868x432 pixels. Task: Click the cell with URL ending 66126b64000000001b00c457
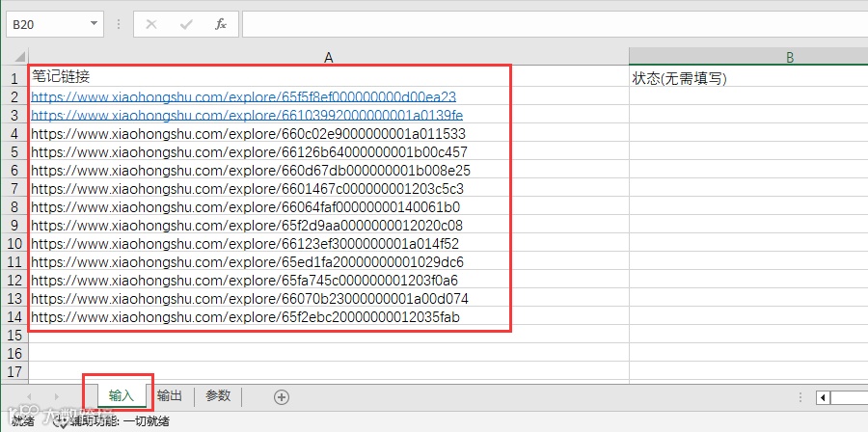point(329,151)
